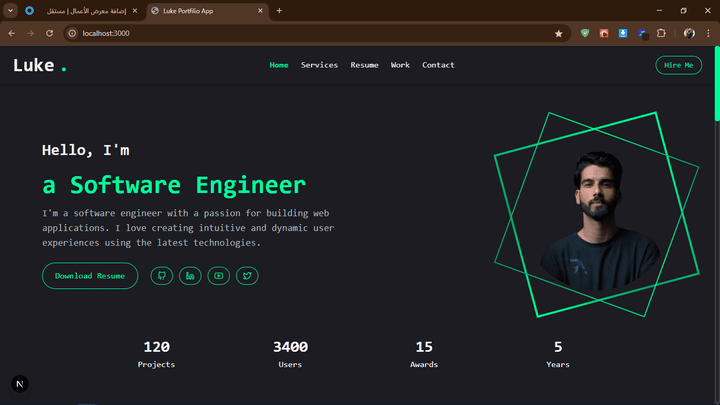
Task: Click the "15" awards count
Action: (x=424, y=347)
